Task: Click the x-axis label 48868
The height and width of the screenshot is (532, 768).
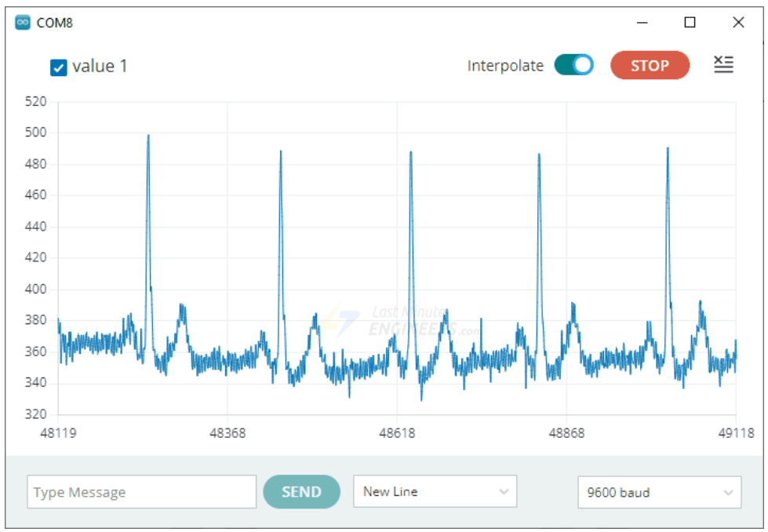Action: 566,433
